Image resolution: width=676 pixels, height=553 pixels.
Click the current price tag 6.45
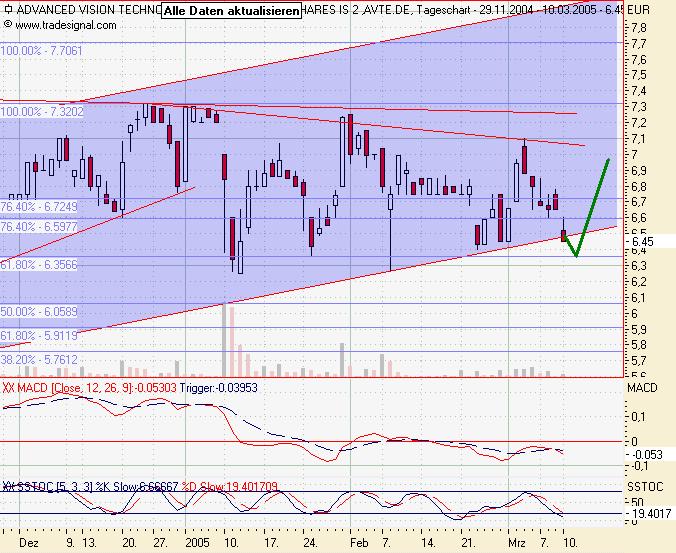[x=642, y=241]
